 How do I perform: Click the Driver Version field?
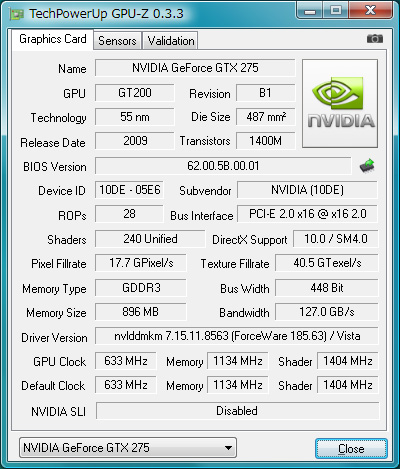tap(237, 336)
